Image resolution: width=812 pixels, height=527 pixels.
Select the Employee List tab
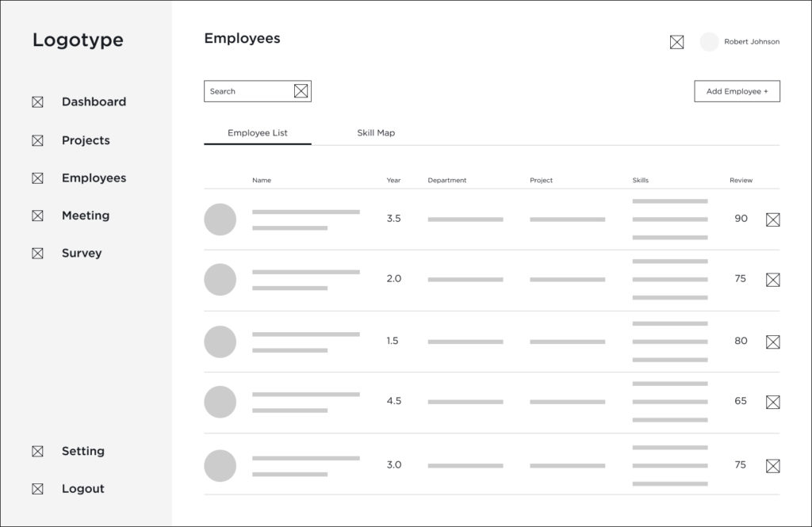coord(258,133)
